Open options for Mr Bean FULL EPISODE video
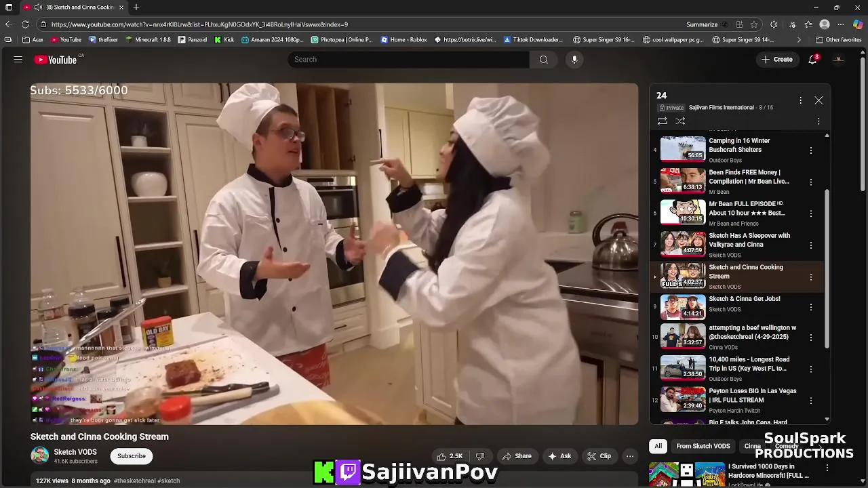Screen dimensions: 868x488 point(810,213)
